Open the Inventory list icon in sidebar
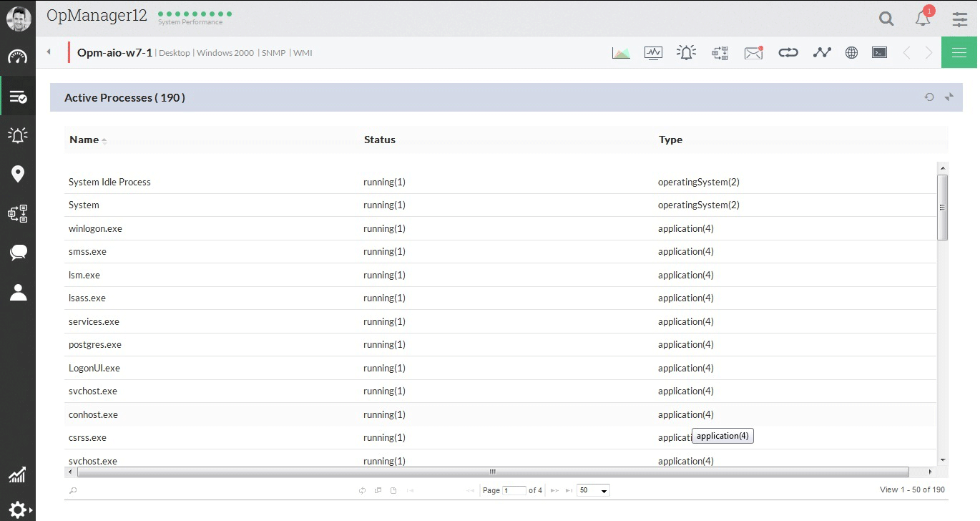980x521 pixels. point(18,97)
